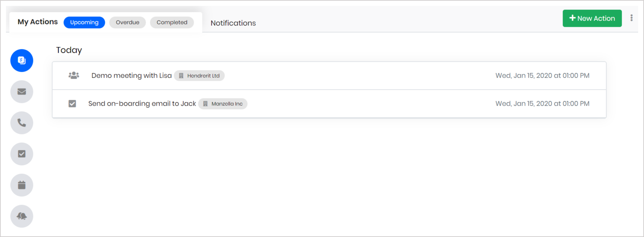Toggle the Upcoming actions filter
The width and height of the screenshot is (644, 237).
point(84,22)
